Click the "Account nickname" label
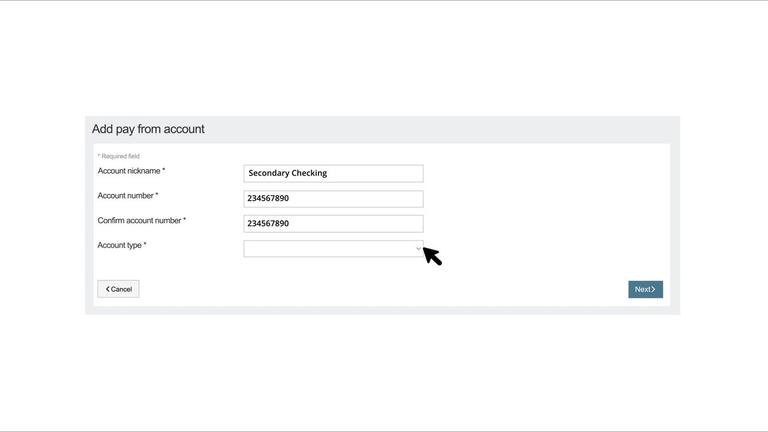 pos(129,171)
